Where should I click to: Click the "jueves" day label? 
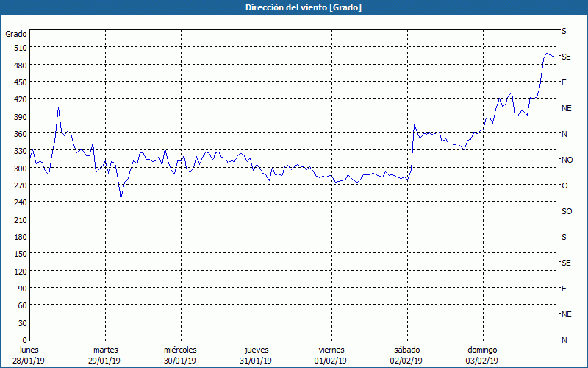coord(256,350)
